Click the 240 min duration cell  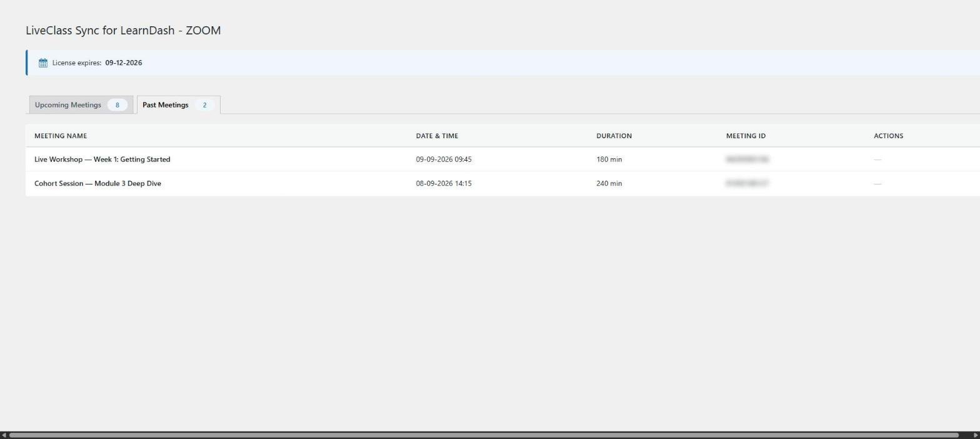609,183
